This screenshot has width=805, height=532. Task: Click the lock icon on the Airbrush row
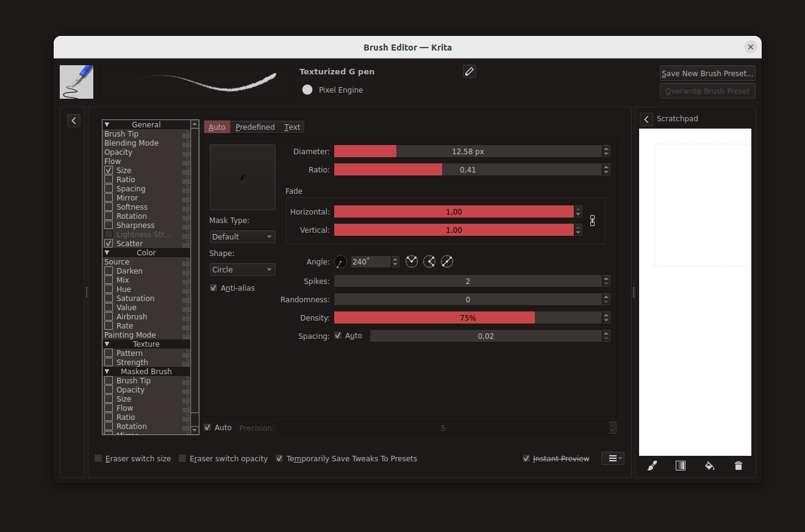185,317
